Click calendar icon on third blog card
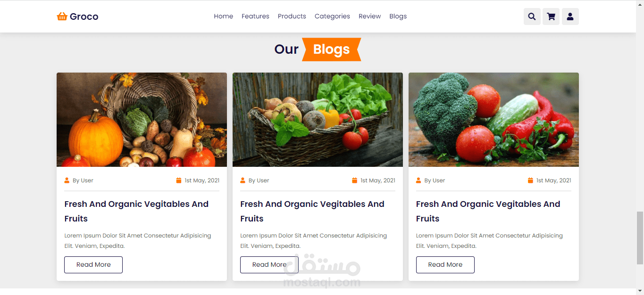 coord(530,180)
